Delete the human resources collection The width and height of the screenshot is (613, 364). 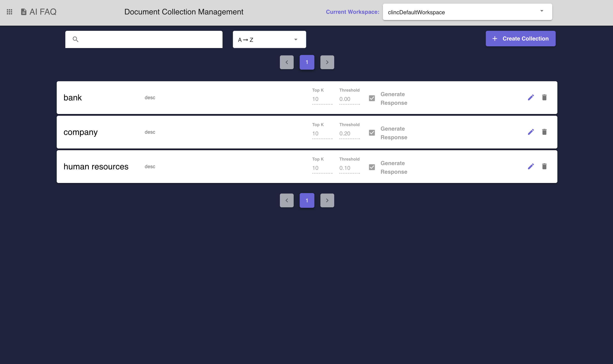point(544,167)
